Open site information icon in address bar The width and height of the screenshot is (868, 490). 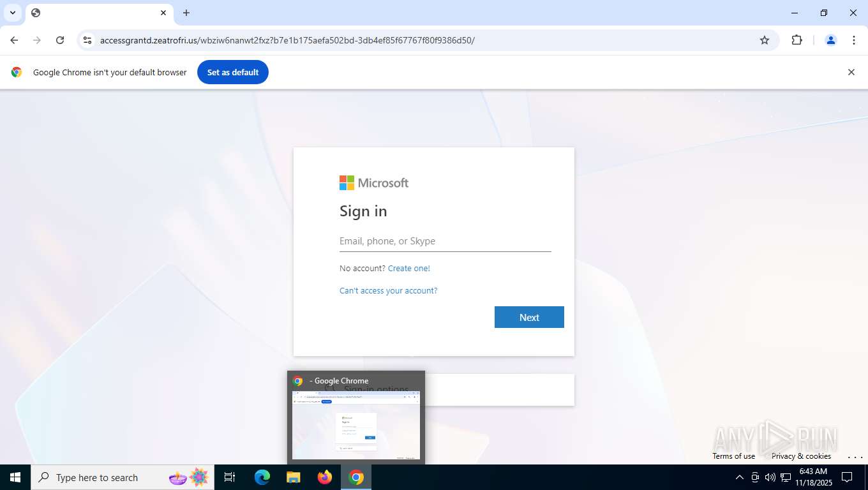[87, 40]
